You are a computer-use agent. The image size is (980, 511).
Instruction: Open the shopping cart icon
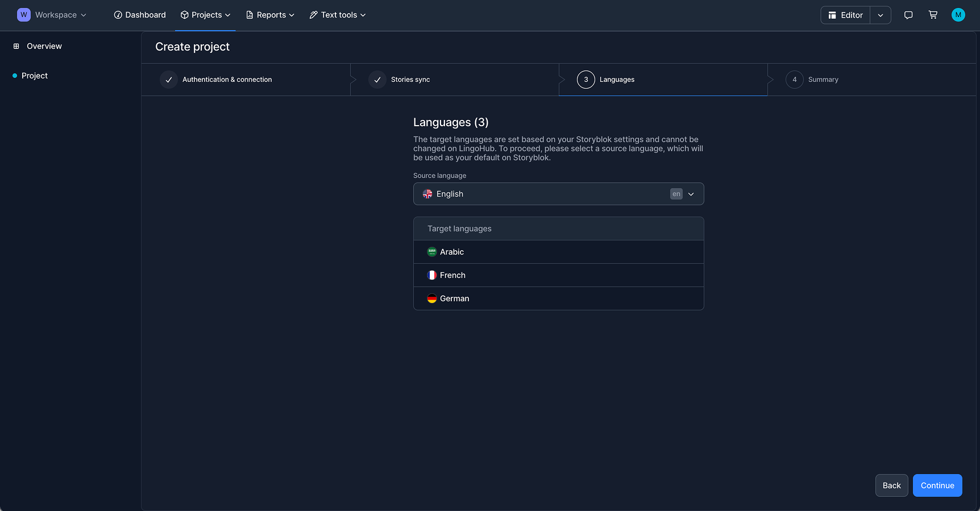pos(933,15)
